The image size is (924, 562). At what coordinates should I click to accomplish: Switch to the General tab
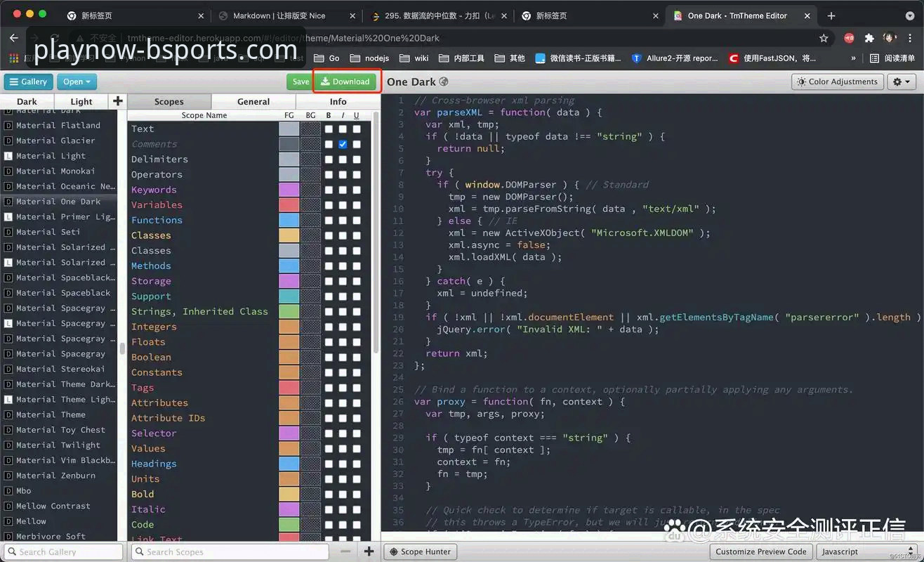(253, 100)
